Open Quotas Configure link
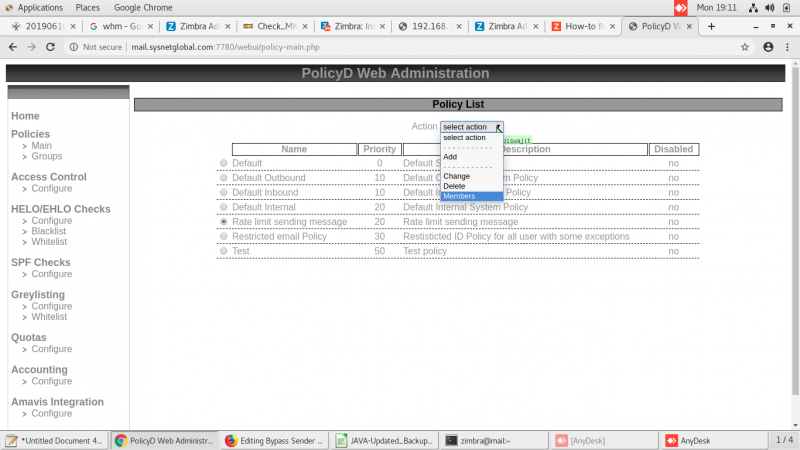The width and height of the screenshot is (800, 450). pos(52,349)
